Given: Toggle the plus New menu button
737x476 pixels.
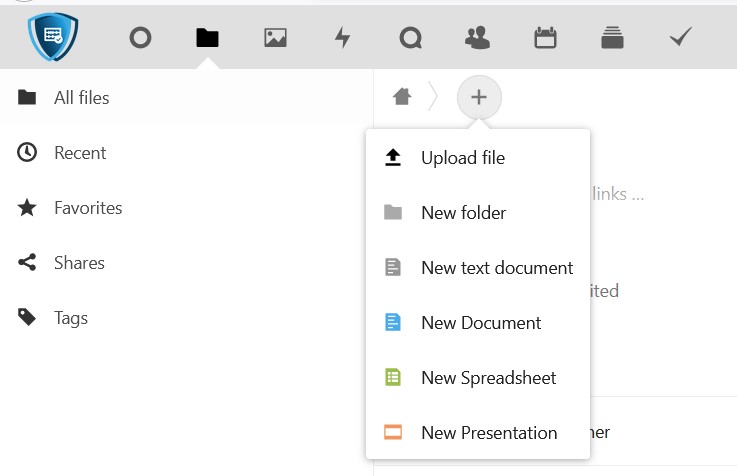Looking at the screenshot, I should 479,97.
